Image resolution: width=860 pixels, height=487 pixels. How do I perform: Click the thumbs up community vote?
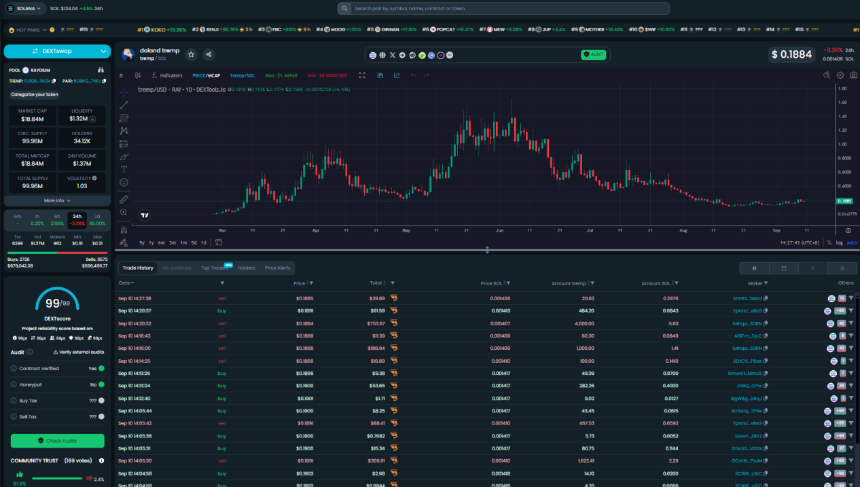tap(20, 474)
